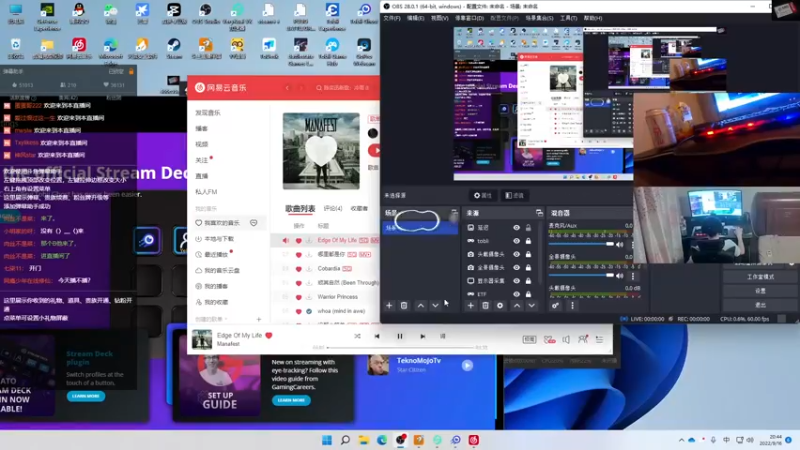The width and height of the screenshot is (800, 450).
Task: Open mixer toolbar three-dot menu
Action: (572, 306)
